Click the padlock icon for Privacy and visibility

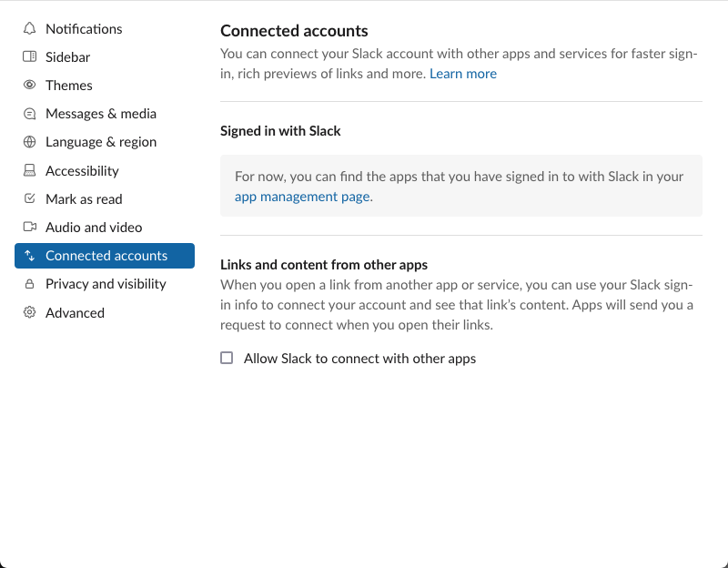point(29,284)
